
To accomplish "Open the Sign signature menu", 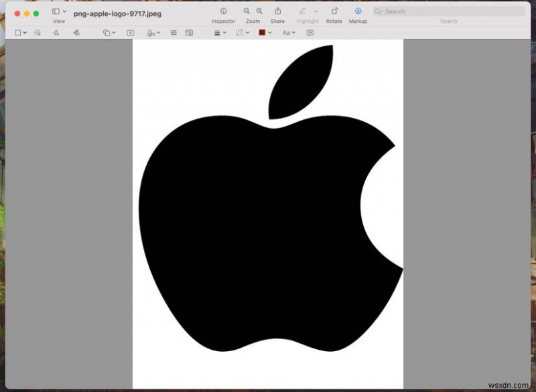I will [x=153, y=33].
